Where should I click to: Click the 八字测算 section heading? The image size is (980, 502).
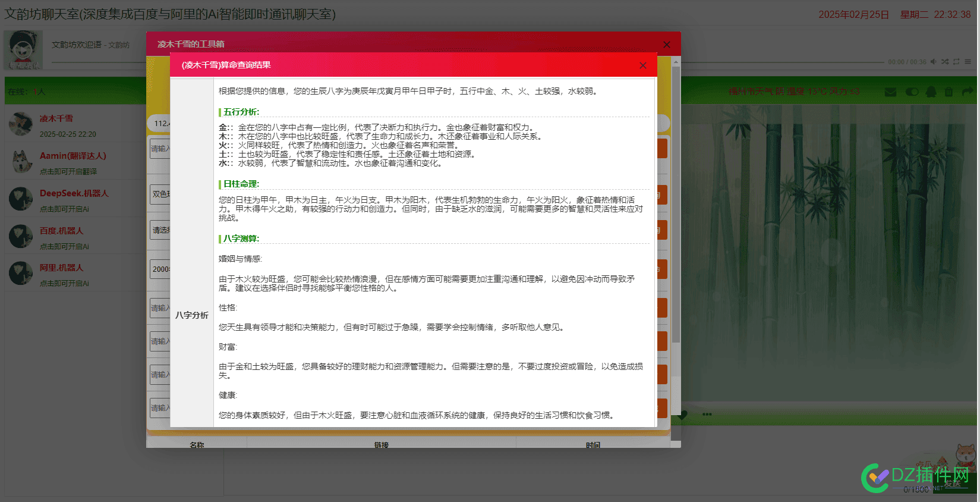[x=241, y=239]
